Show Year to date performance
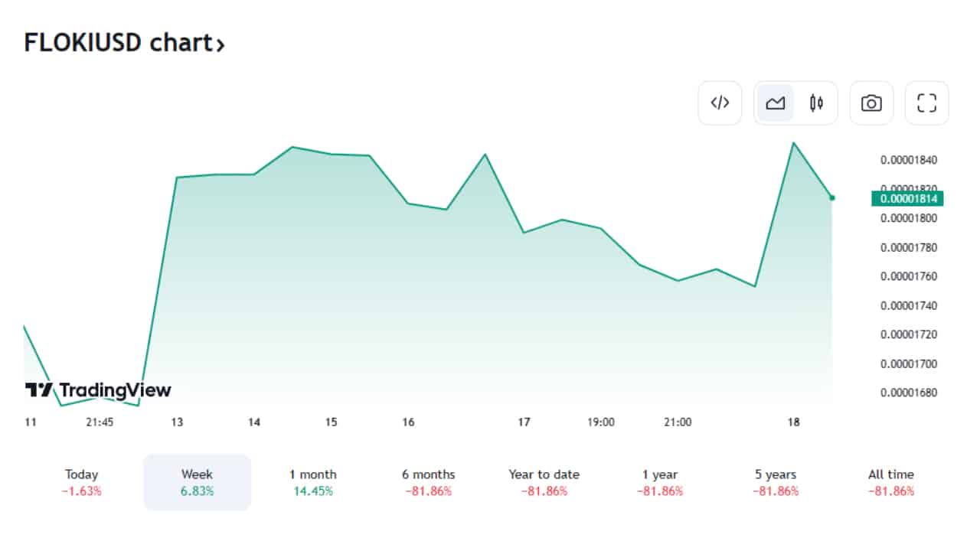 (544, 482)
